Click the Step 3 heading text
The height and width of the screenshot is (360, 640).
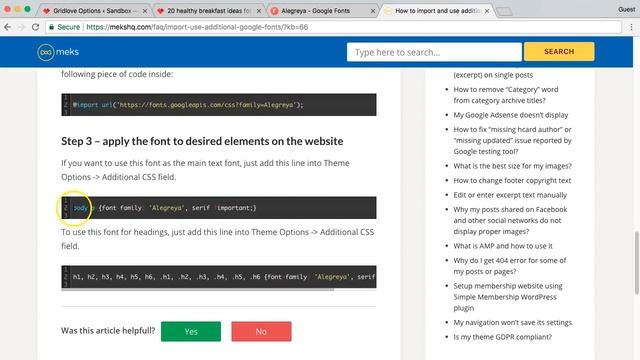202,141
